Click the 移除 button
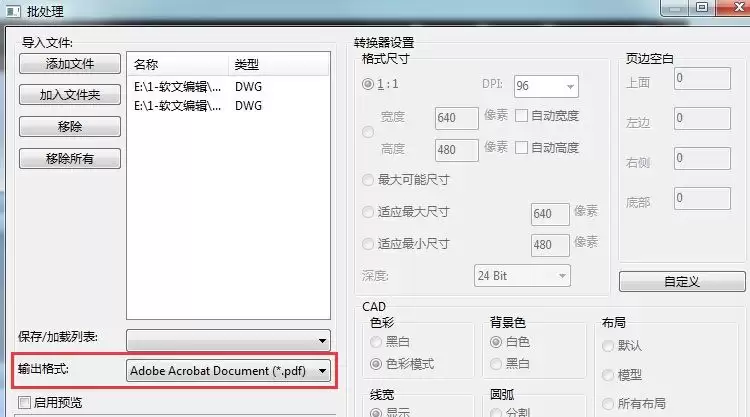Screen dimensions: 750x417 (70, 127)
